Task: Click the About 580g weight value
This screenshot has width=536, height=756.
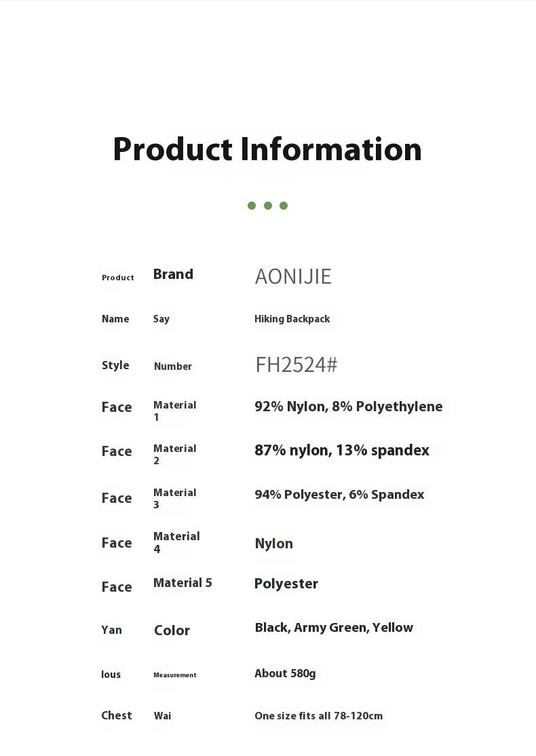Action: 285,674
